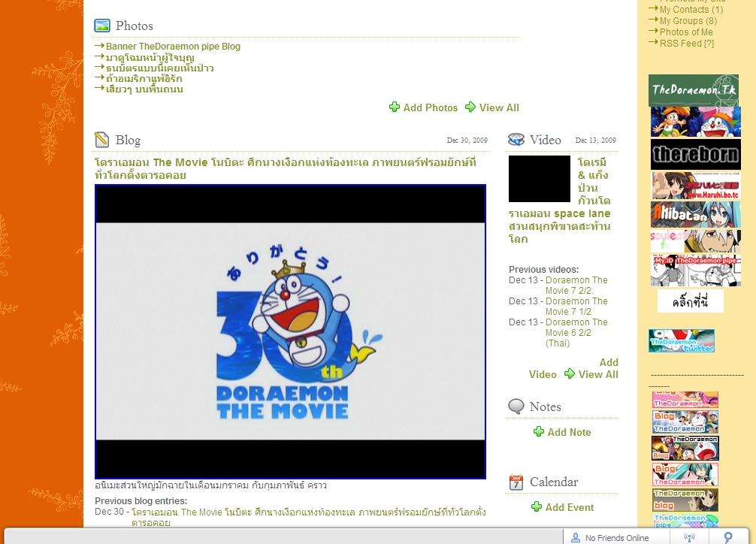This screenshot has width=756, height=544.
Task: Click the broadcast signal icon in bottom bar
Action: tap(689, 537)
